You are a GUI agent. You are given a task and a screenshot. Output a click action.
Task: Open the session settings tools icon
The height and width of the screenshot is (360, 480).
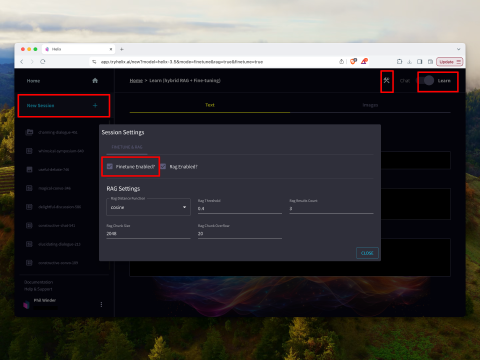387,80
